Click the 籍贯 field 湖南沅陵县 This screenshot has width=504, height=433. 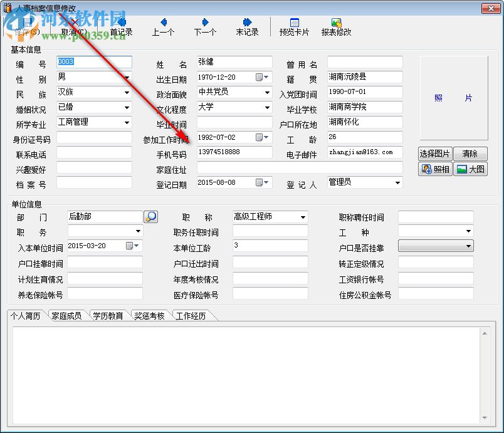pos(365,77)
